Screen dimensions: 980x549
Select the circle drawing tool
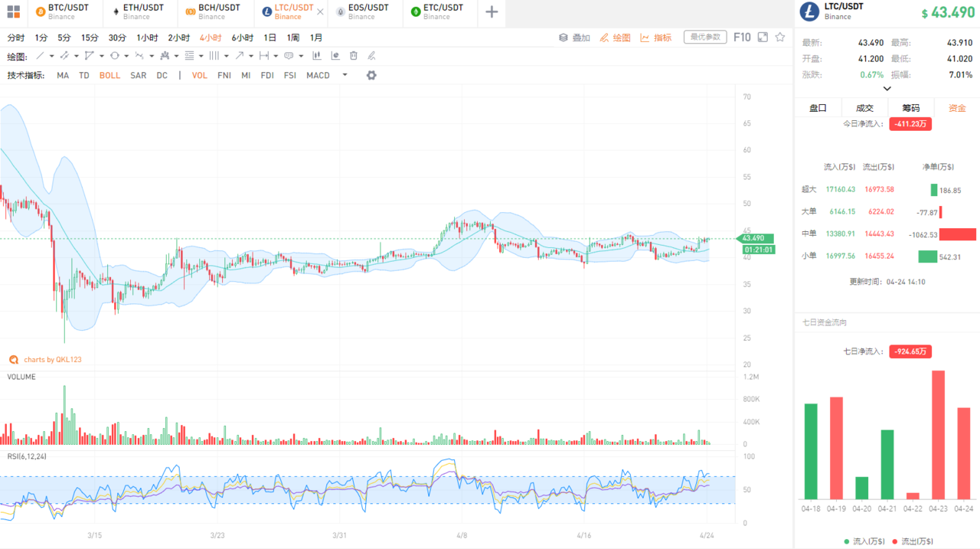click(114, 56)
